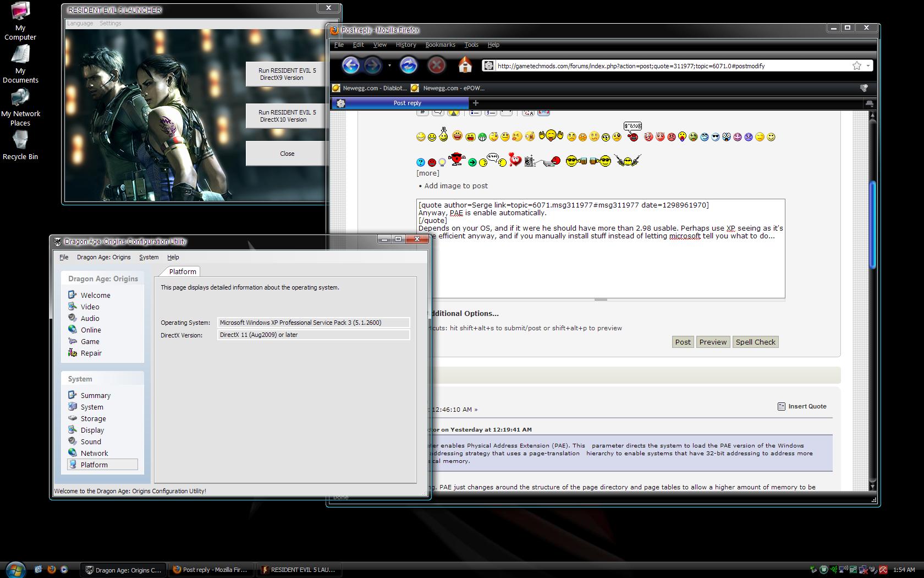Click the red Stop loading icon
The width and height of the screenshot is (924, 578).
point(436,66)
